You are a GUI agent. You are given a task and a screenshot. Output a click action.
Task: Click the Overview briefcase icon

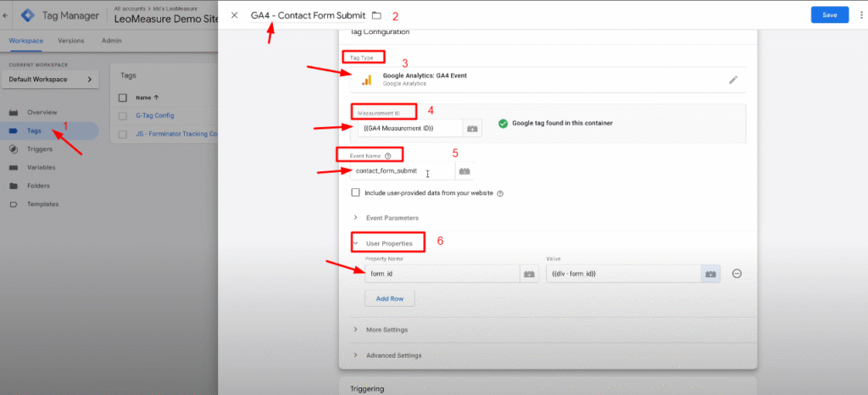pyautogui.click(x=14, y=112)
